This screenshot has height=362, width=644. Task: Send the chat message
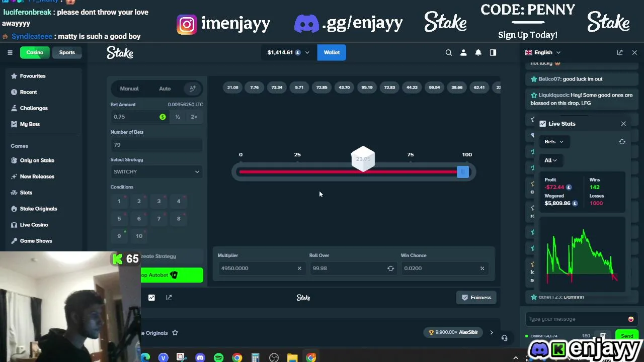click(627, 336)
